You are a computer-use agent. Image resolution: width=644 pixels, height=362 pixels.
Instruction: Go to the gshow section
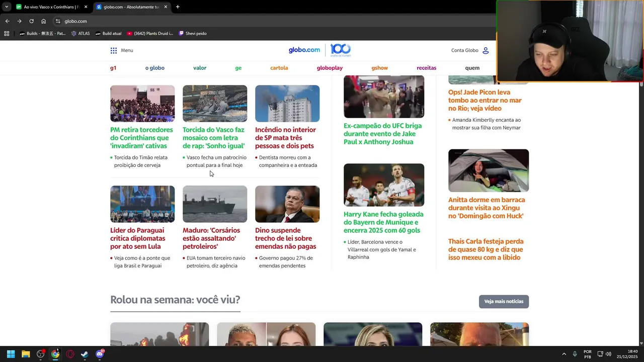pos(380,68)
